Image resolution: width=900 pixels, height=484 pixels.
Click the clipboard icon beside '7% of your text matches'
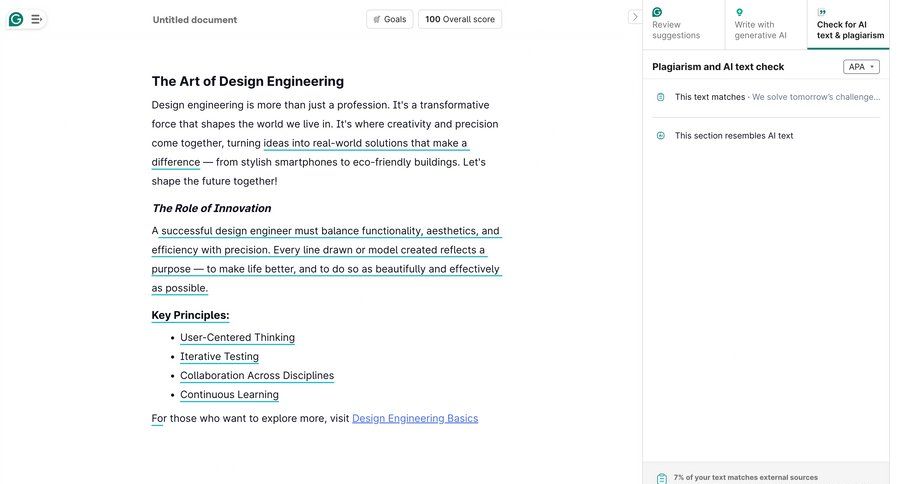click(662, 478)
